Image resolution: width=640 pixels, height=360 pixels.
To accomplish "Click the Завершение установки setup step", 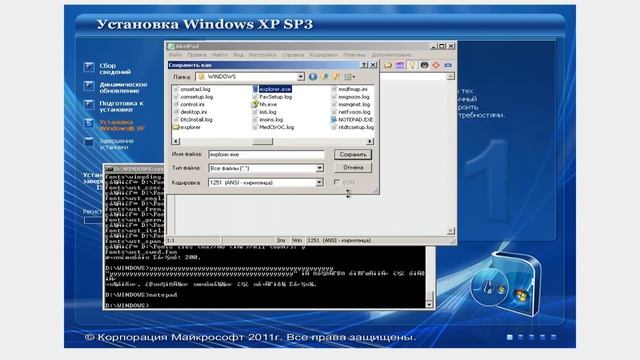I will pyautogui.click(x=117, y=144).
